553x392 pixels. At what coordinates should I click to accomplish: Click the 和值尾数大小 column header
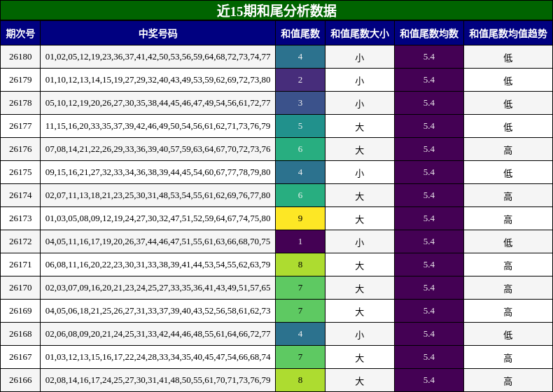(x=360, y=34)
